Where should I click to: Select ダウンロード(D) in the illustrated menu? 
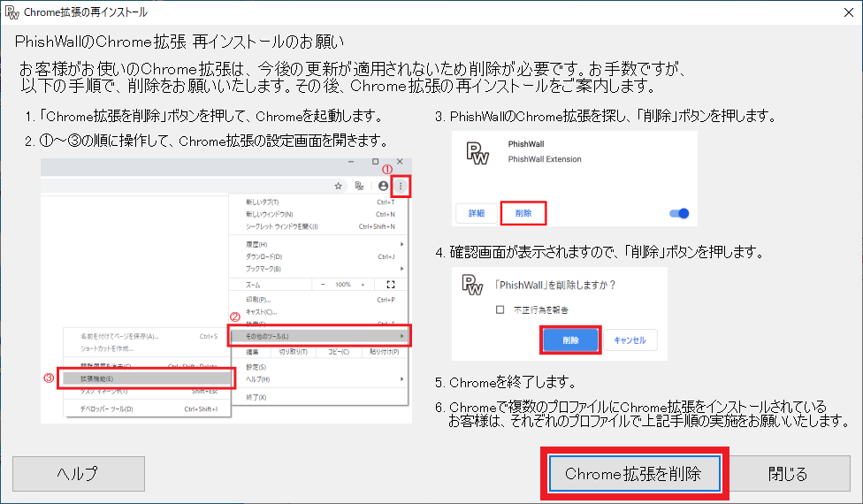pos(320,256)
